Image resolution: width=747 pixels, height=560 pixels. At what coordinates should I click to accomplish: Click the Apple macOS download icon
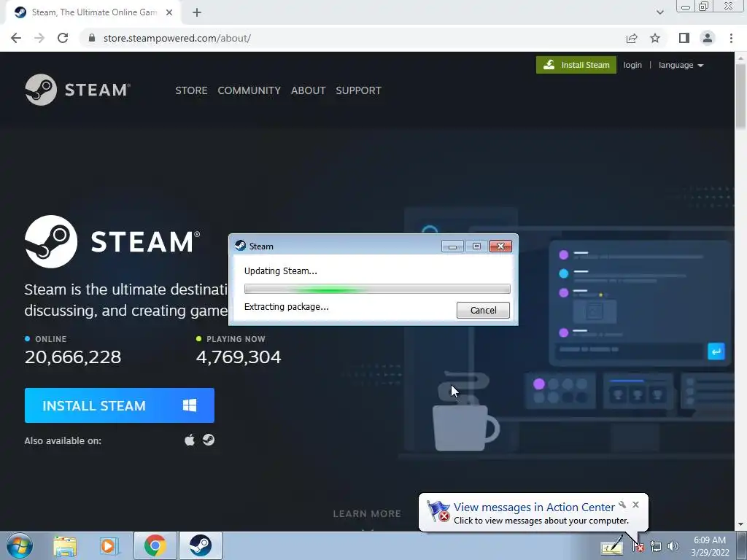(x=190, y=440)
